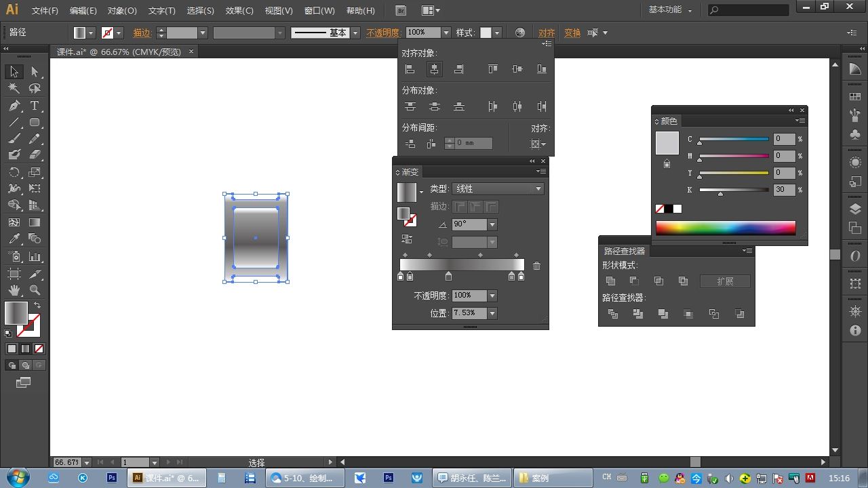868x488 pixels.
Task: Open the Symbols panel (club icon)
Action: point(855,134)
